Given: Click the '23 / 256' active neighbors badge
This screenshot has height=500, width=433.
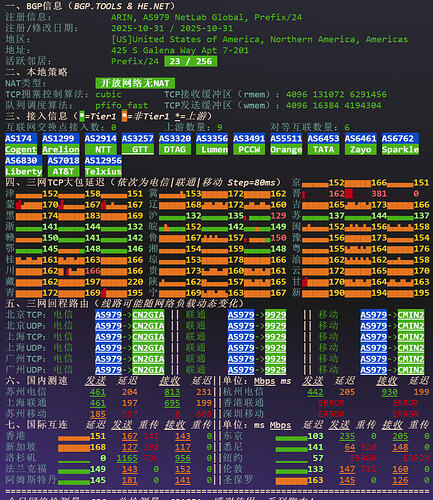Looking at the screenshot, I should click(x=191, y=61).
